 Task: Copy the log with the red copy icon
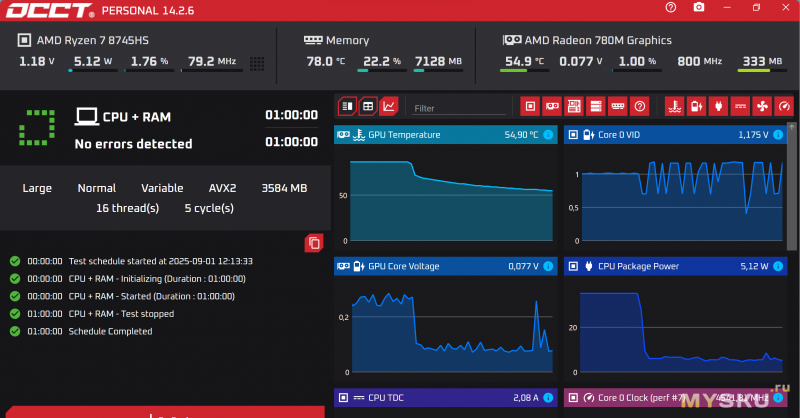pos(314,243)
